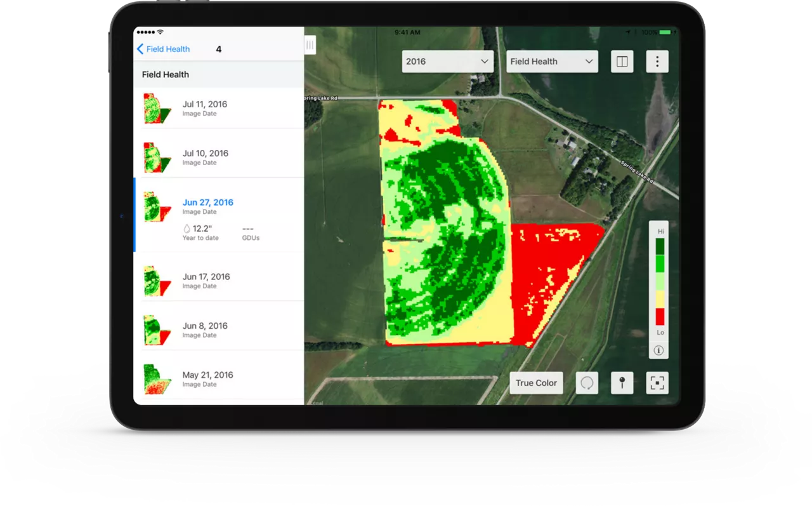Tap the red Lo legend swatch

(660, 316)
